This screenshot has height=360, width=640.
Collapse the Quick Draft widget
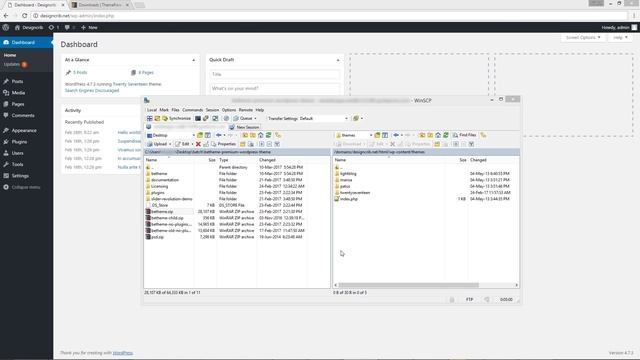pos(338,60)
